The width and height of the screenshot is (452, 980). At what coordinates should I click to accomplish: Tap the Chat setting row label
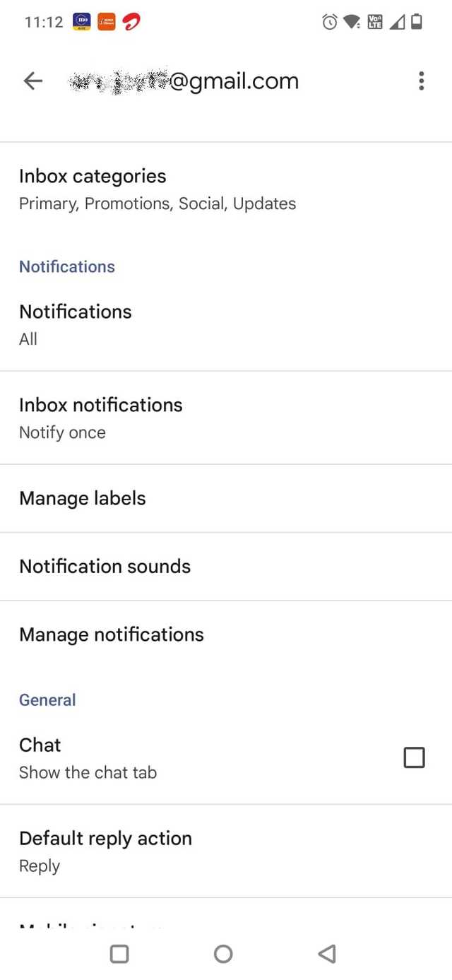point(40,745)
